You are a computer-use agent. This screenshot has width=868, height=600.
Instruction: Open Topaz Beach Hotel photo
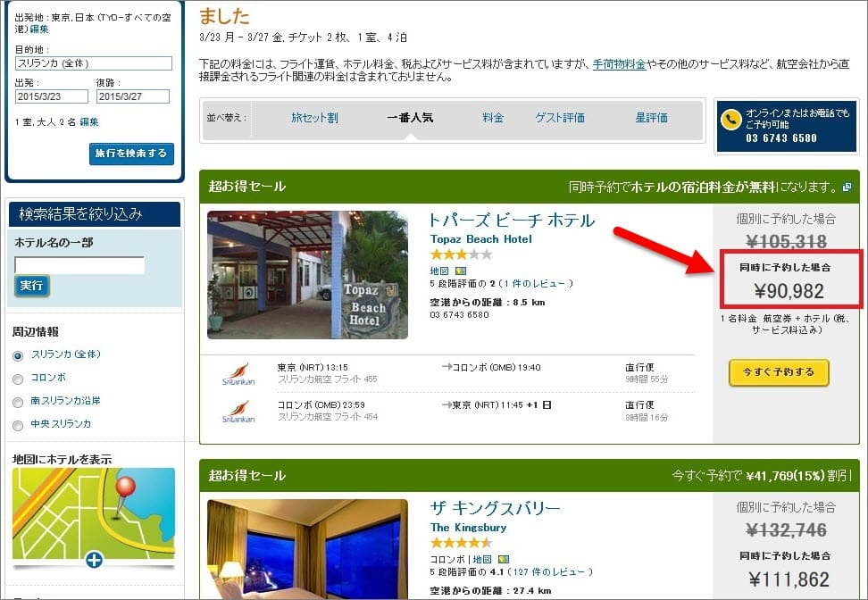tap(308, 274)
